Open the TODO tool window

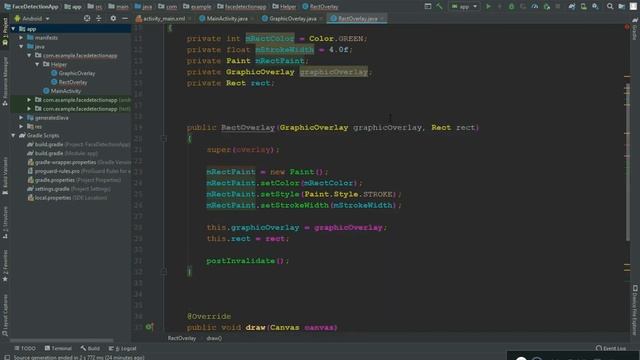[x=25, y=348]
